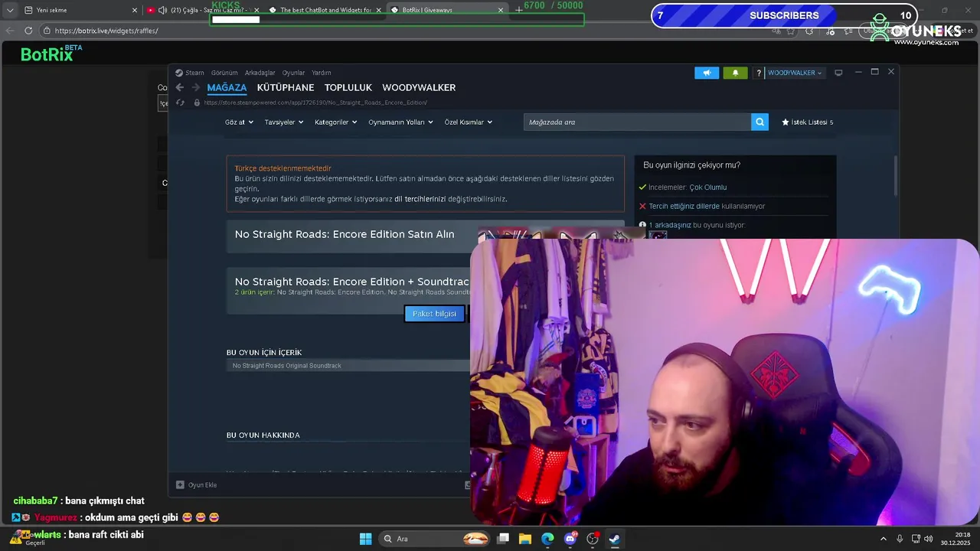Image resolution: width=980 pixels, height=551 pixels.
Task: Click the Steam help question mark
Action: [759, 73]
